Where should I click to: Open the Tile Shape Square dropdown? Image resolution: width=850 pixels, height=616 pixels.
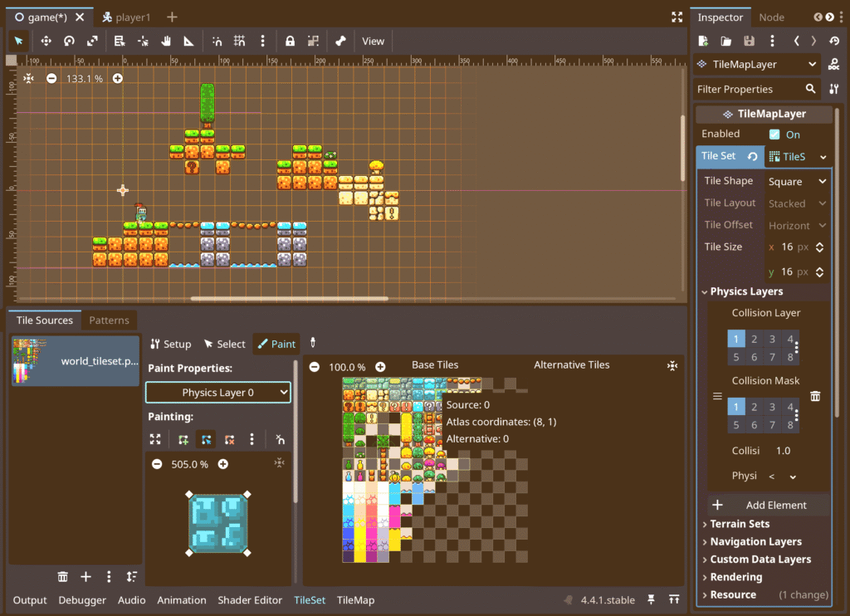[798, 181]
